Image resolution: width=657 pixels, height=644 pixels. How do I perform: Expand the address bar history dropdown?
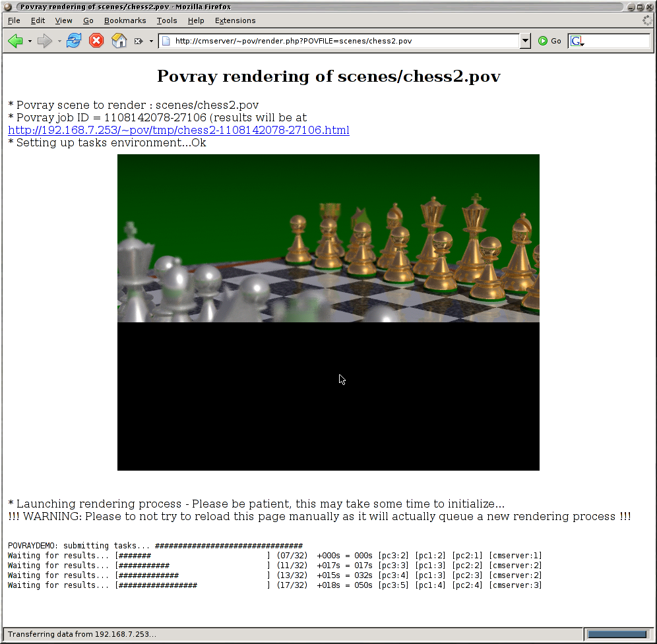click(525, 41)
